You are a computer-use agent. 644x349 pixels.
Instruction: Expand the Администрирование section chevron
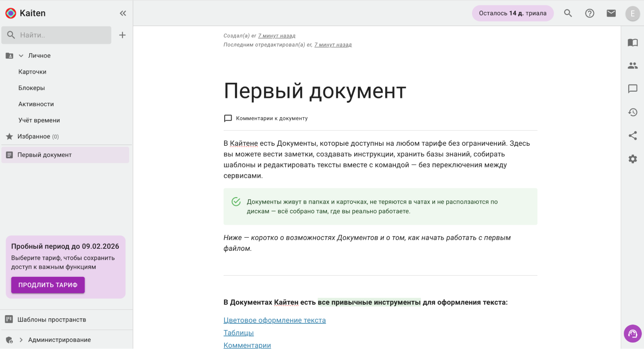pos(21,340)
